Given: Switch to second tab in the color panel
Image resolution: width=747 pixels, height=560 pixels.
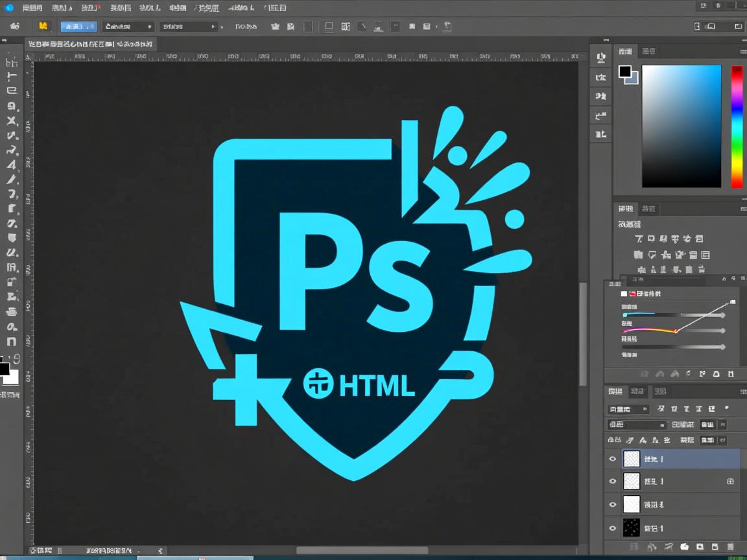Looking at the screenshot, I should tap(648, 51).
